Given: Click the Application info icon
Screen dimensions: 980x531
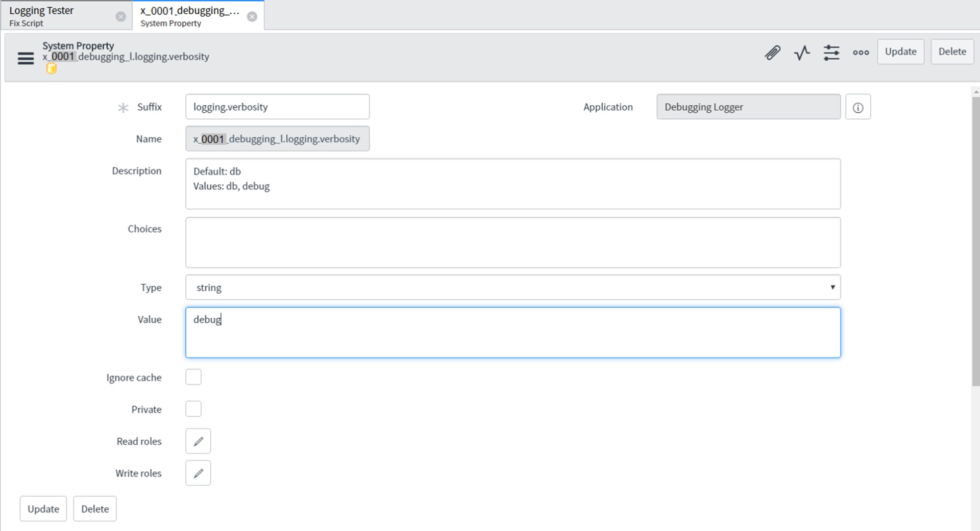Looking at the screenshot, I should (858, 107).
